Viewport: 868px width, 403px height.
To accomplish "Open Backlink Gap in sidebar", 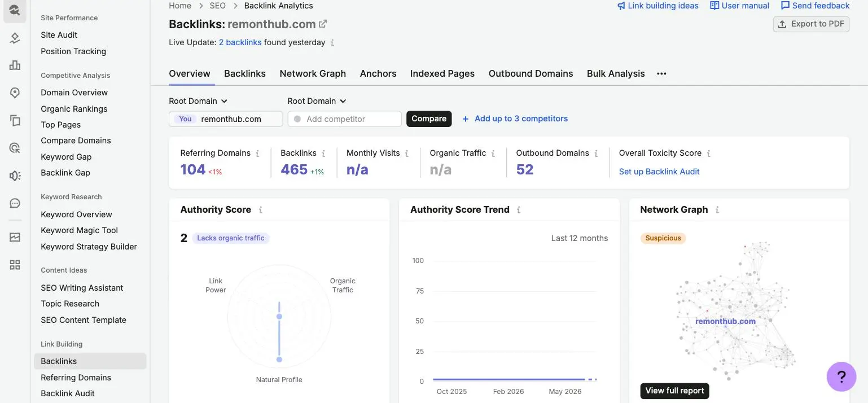I will tap(65, 173).
